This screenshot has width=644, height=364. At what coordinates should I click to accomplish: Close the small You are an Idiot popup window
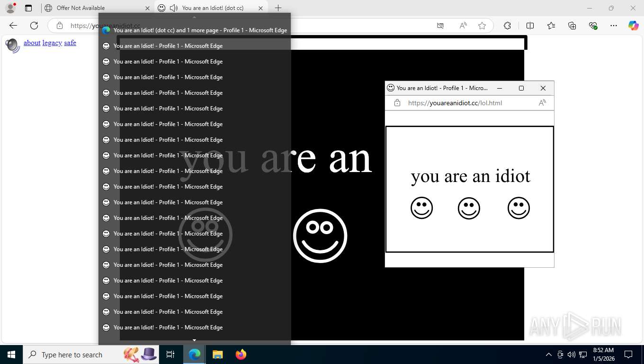(543, 88)
